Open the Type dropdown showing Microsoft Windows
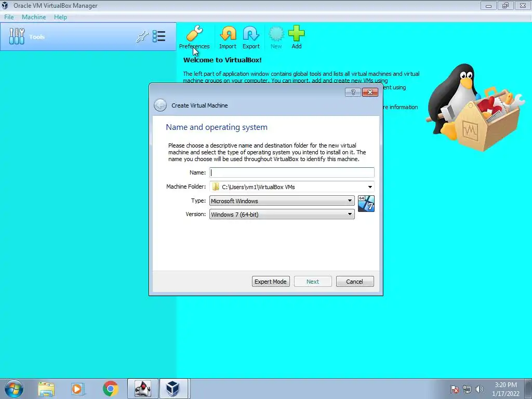The width and height of the screenshot is (532, 399). click(x=282, y=201)
